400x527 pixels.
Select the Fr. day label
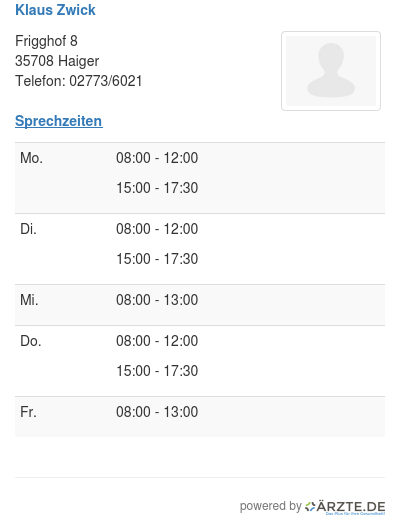click(28, 412)
